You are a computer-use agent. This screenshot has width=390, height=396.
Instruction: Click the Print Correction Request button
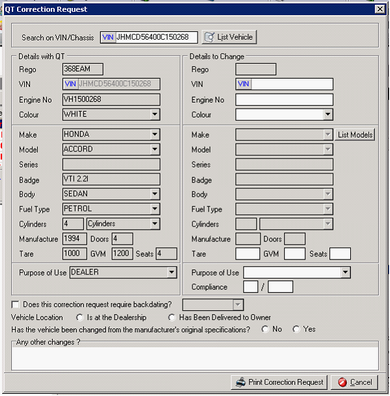(279, 382)
